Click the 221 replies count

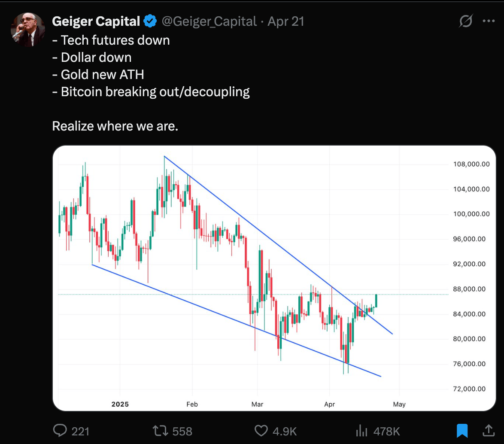click(80, 431)
